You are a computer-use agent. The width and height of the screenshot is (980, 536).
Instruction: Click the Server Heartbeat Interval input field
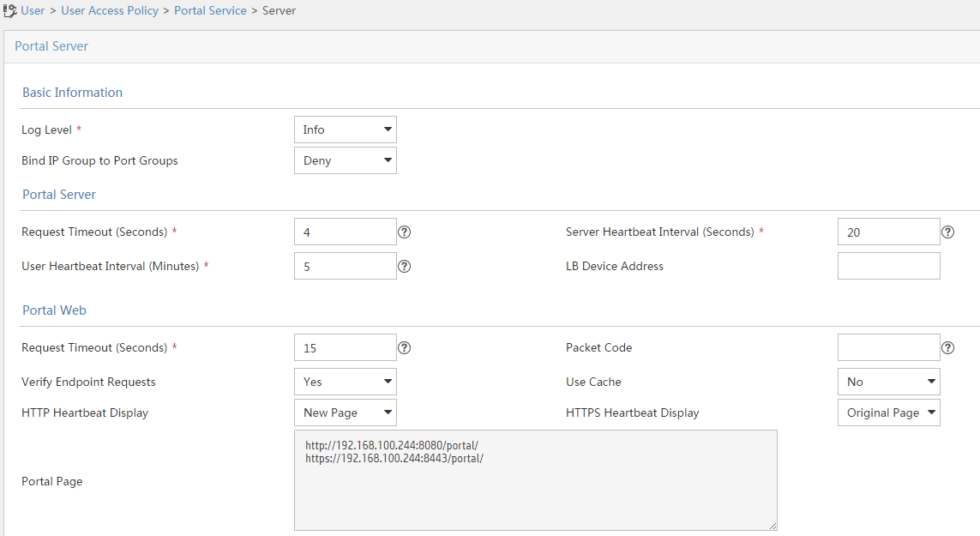point(888,231)
